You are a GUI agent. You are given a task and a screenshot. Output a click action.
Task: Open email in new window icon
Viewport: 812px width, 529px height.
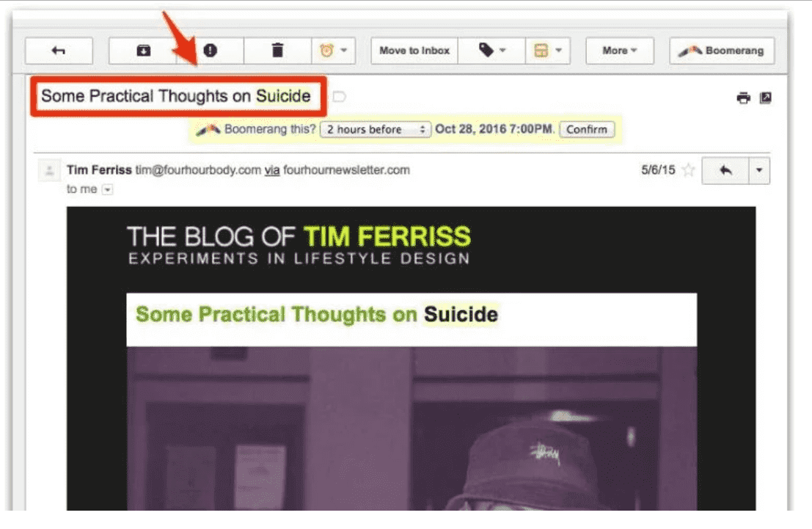click(x=765, y=98)
